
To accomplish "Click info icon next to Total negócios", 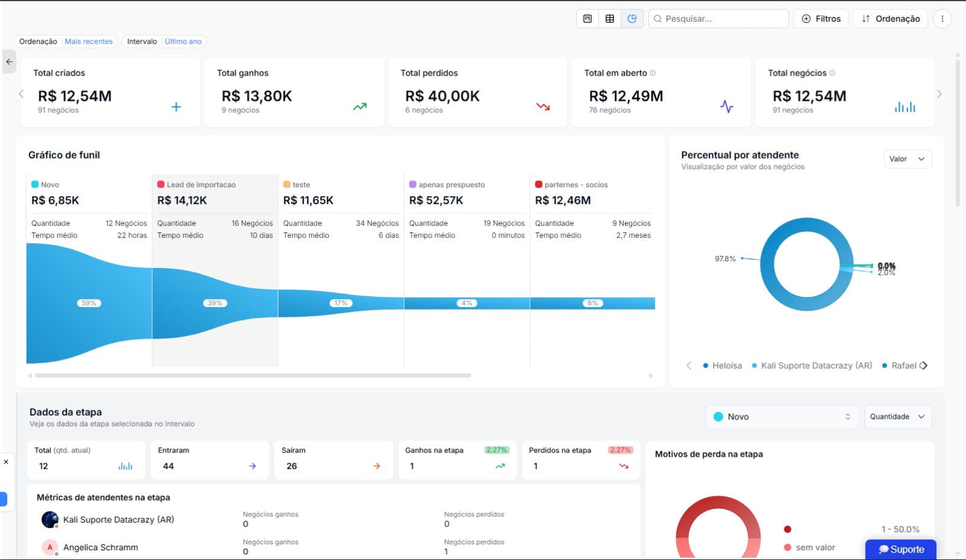I will pyautogui.click(x=832, y=73).
